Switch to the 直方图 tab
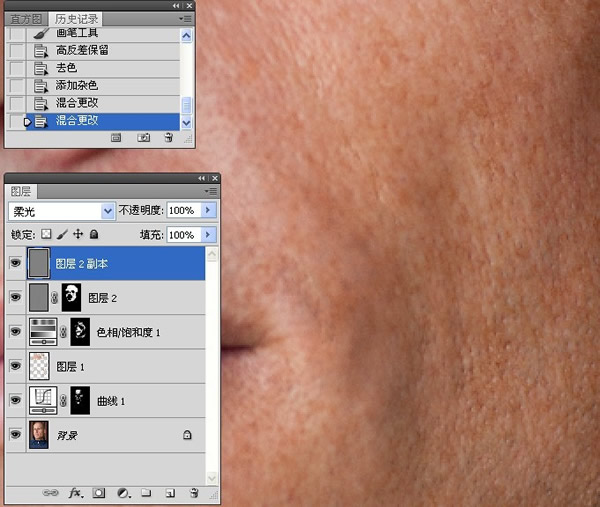Screen dimensions: 600x507 click(26, 19)
